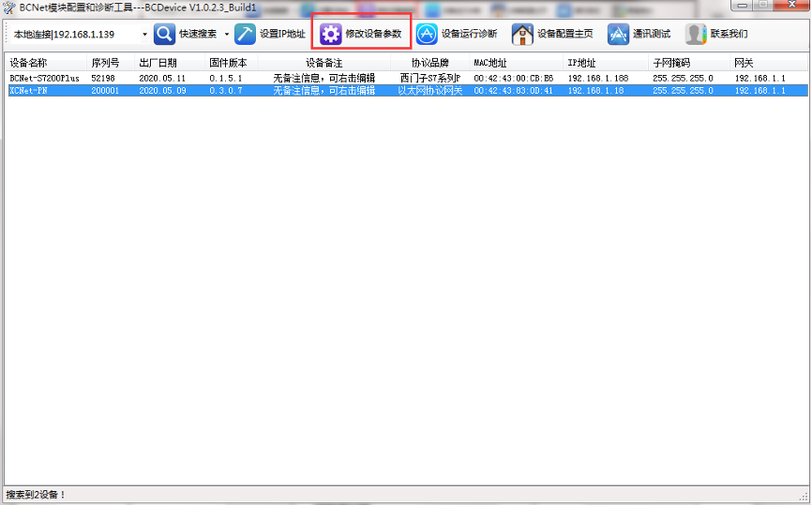Click the 修改设备参数 label
The width and height of the screenshot is (812, 505).
point(373,34)
